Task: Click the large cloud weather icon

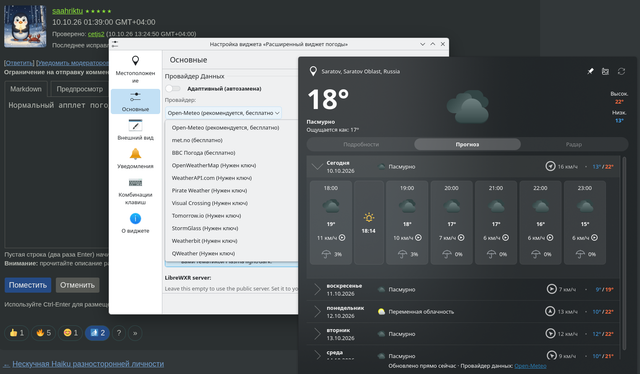Action: click(x=468, y=107)
